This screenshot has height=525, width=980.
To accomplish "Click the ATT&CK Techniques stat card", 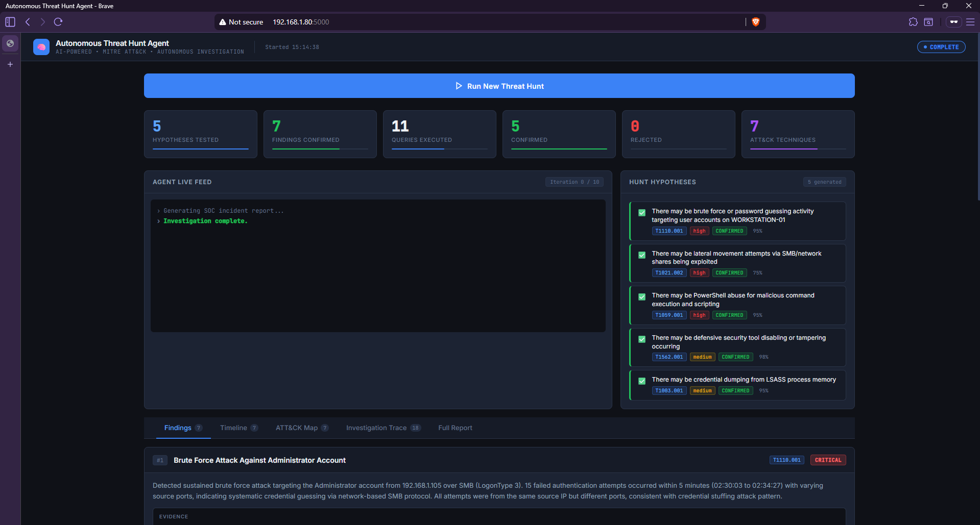I will 798,134.
